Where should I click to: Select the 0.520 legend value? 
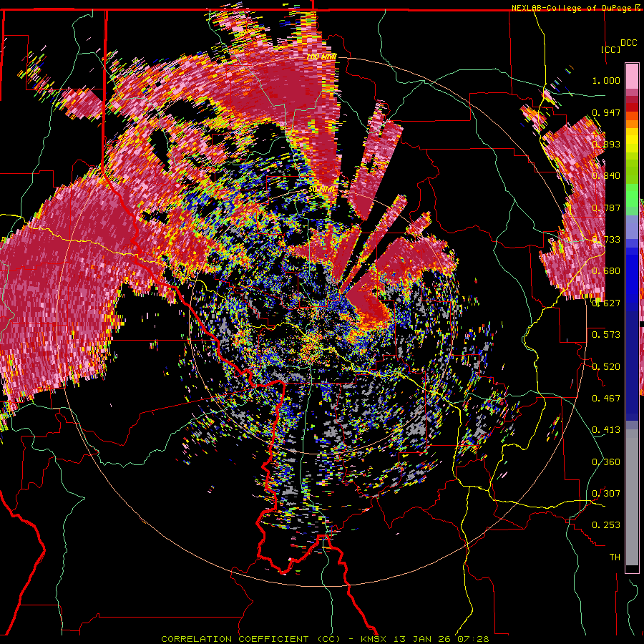point(606,366)
